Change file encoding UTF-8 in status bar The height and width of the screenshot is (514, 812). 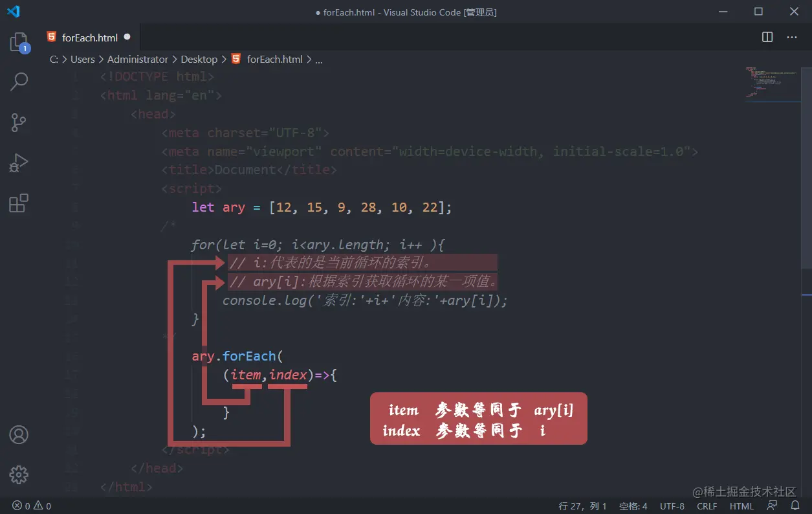672,506
